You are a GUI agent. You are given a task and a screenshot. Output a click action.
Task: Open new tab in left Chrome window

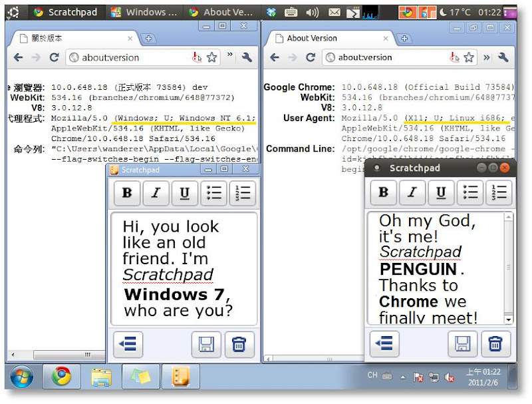tap(148, 39)
